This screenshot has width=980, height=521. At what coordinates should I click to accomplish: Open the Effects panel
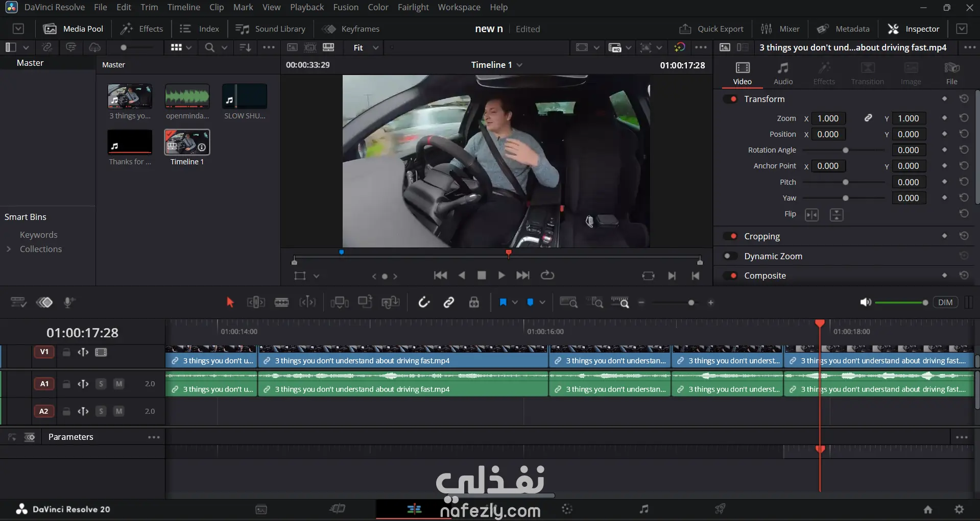(x=141, y=29)
